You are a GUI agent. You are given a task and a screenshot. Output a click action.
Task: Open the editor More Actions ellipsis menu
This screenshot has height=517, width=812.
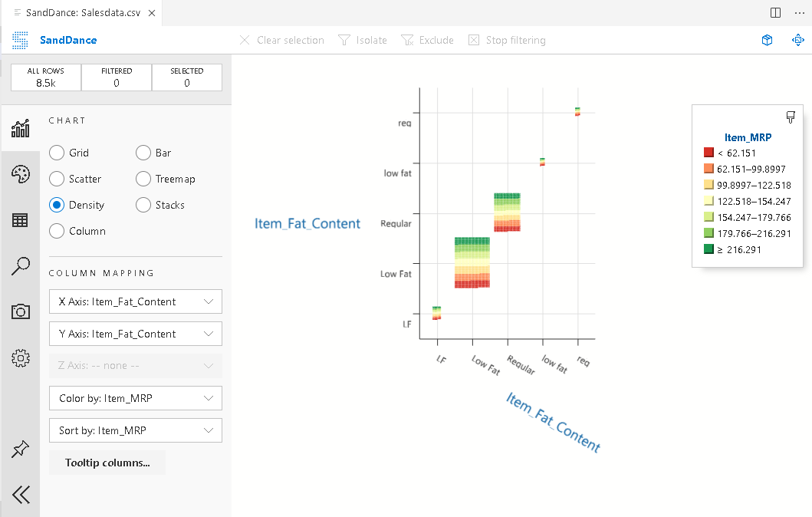[x=800, y=13]
